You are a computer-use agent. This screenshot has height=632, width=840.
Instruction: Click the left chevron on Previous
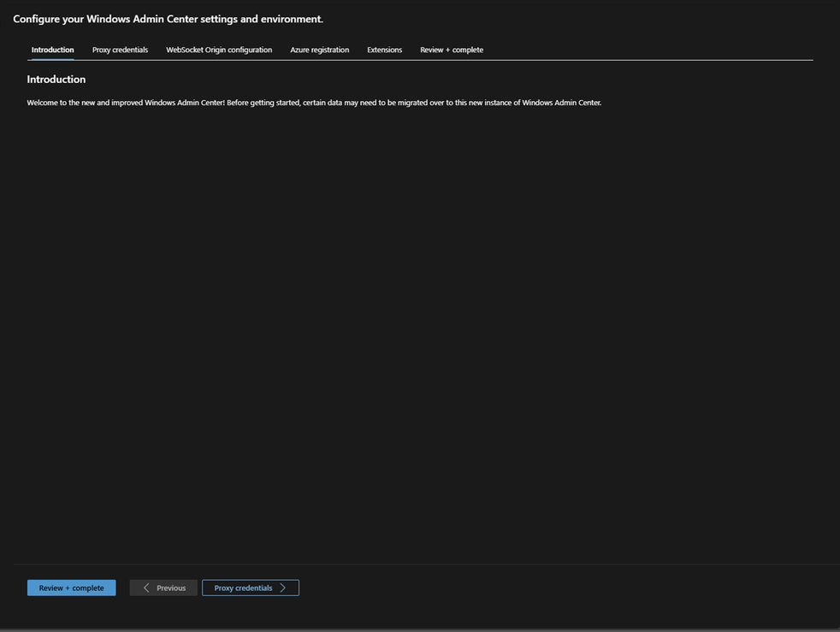point(145,588)
